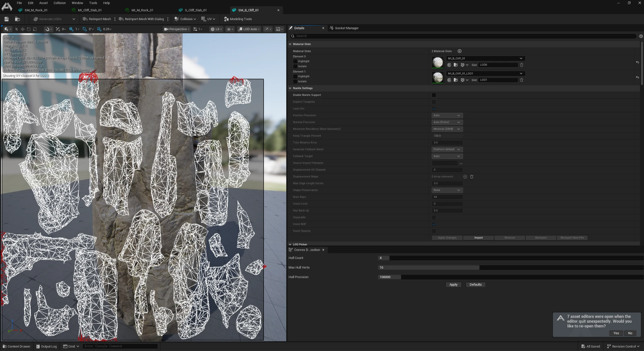Open Modeling Tools from toolbar

[238, 19]
